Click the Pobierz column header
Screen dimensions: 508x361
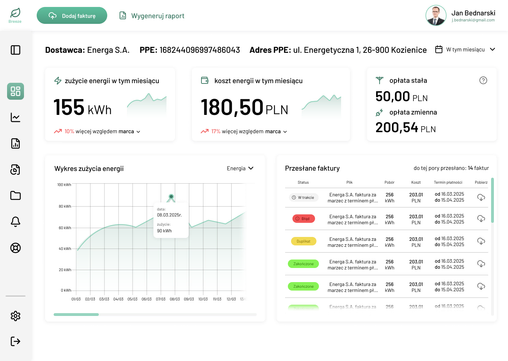[481, 182]
